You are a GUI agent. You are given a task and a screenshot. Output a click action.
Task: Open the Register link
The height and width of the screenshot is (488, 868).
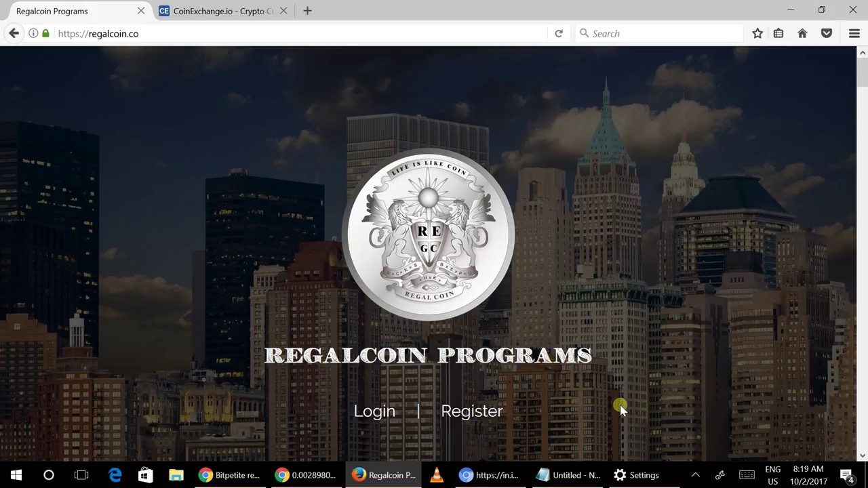(472, 411)
